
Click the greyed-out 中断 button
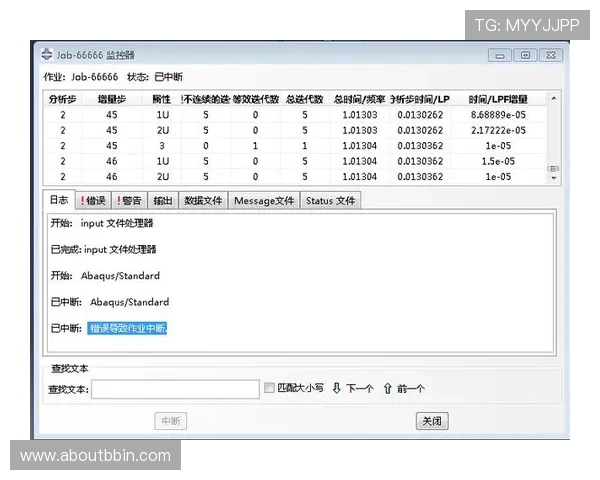(x=171, y=421)
